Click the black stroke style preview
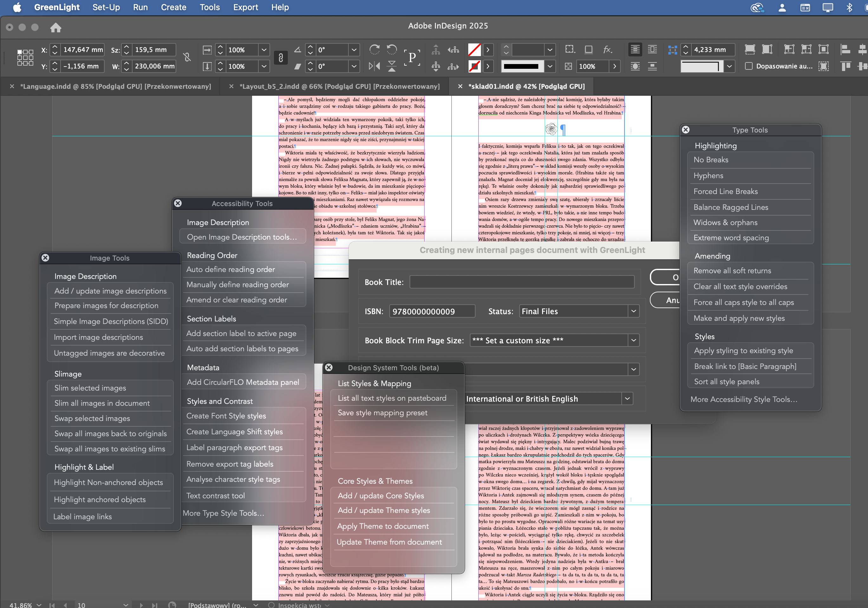This screenshot has height=608, width=868. (522, 66)
